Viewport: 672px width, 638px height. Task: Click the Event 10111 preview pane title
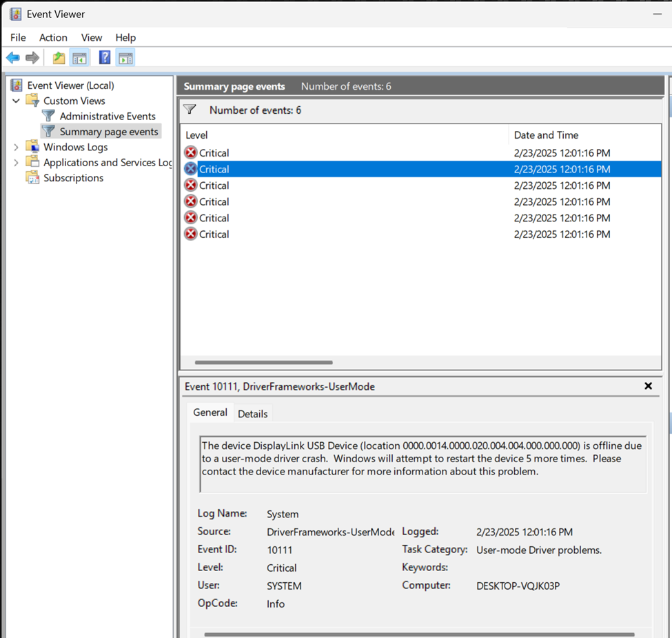click(279, 386)
